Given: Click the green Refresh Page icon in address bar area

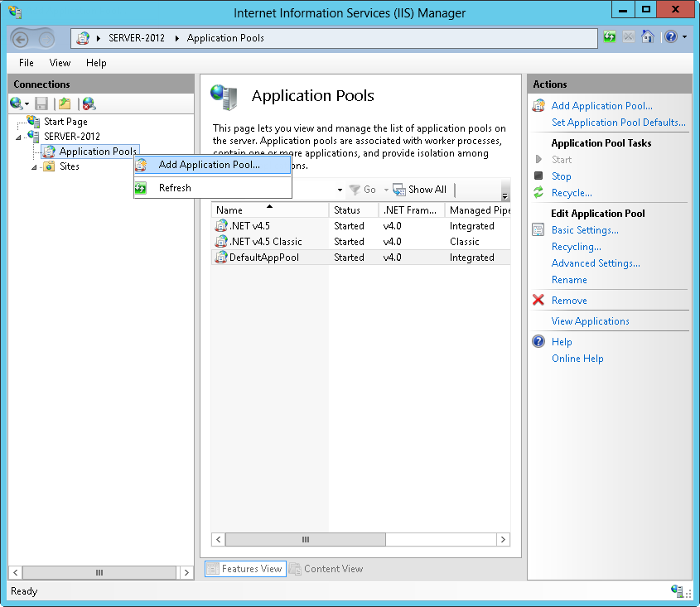Looking at the screenshot, I should 610,36.
